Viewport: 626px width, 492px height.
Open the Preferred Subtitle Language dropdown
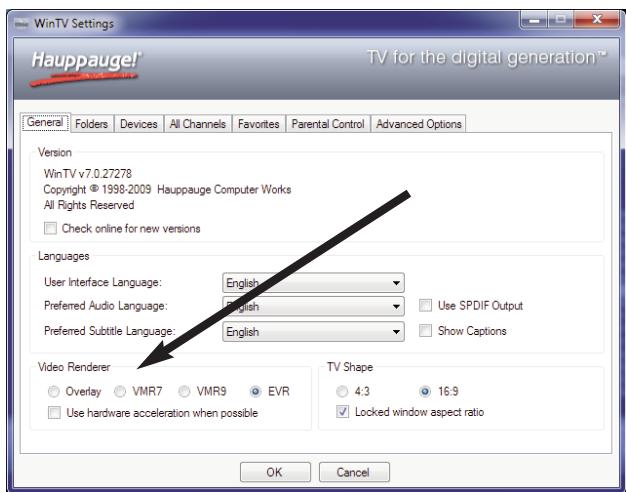(x=313, y=331)
